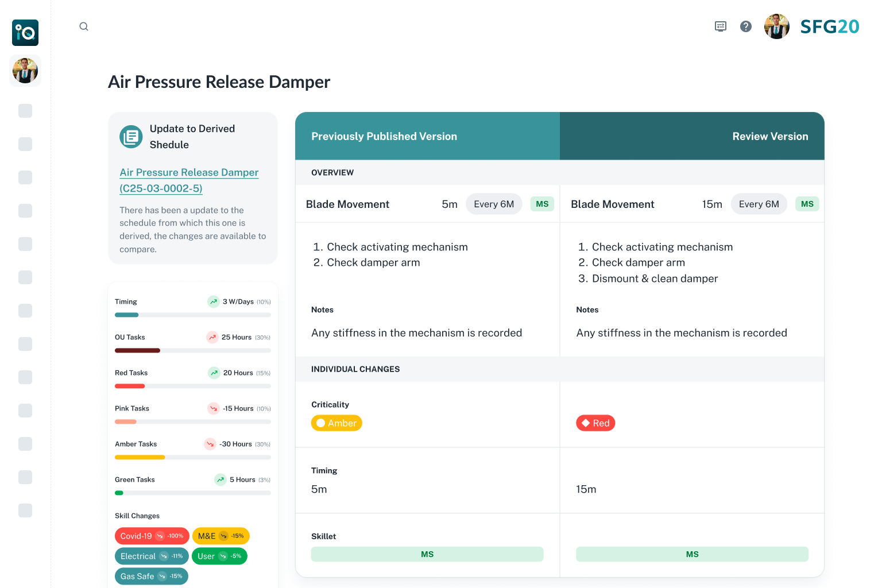Click the derived schedule document icon
The image size is (882, 588).
point(131,137)
